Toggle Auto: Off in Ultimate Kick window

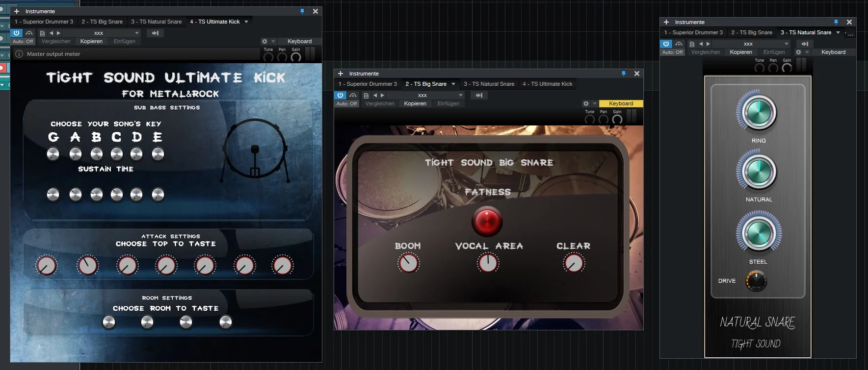coord(23,42)
